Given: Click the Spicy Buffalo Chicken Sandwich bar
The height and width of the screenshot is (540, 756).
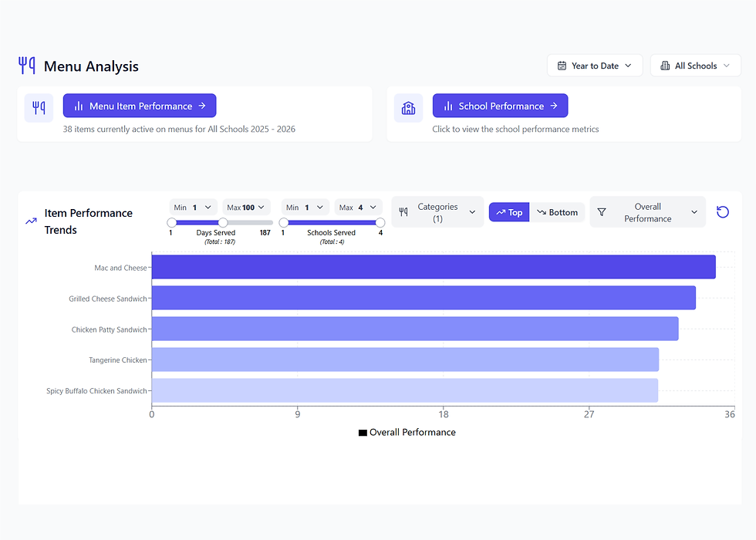Looking at the screenshot, I should tap(405, 390).
